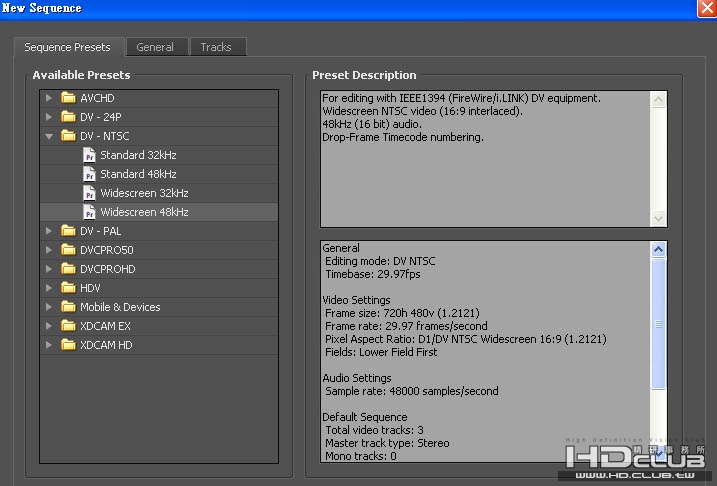This screenshot has height=486, width=717.
Task: Expand the DVCPRO50 preset folder
Action: pyautogui.click(x=48, y=250)
